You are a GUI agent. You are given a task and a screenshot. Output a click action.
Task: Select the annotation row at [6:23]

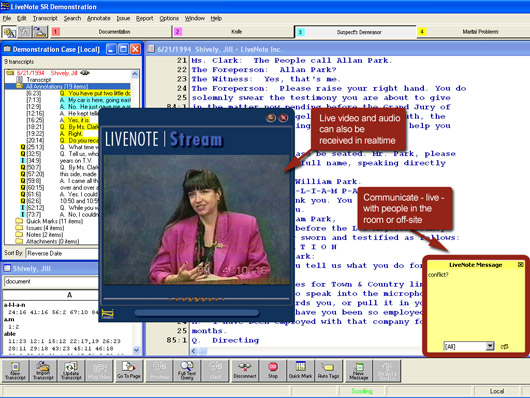pos(78,93)
